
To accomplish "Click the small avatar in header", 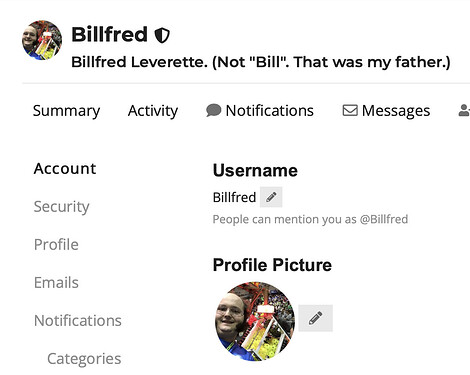I will 42,40.
